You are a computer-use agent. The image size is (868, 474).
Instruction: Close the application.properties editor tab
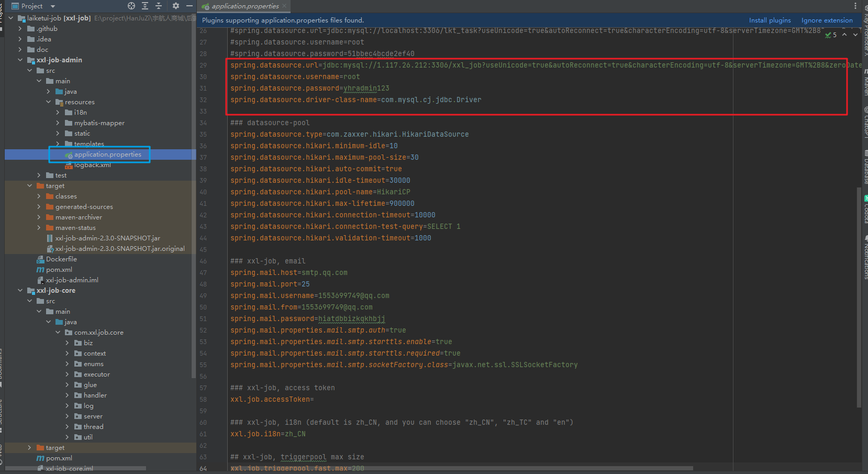click(284, 6)
